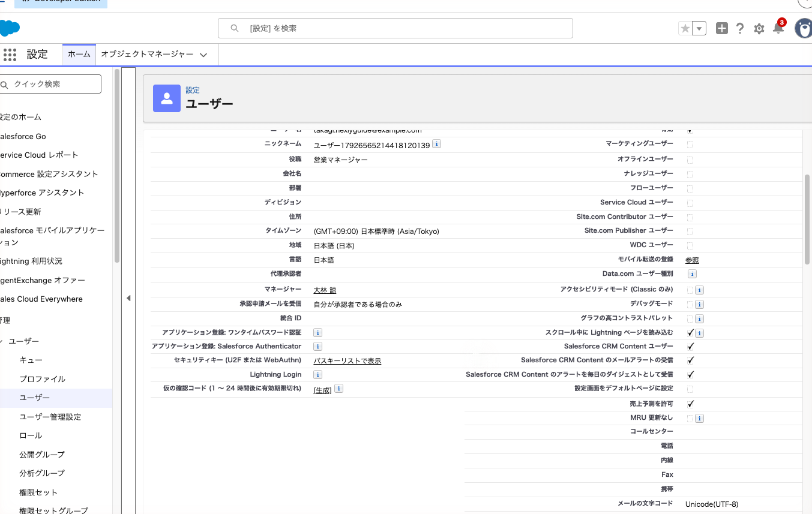Image resolution: width=812 pixels, height=514 pixels.
Task: Click パスキーリストで表示 link
Action: click(x=347, y=361)
